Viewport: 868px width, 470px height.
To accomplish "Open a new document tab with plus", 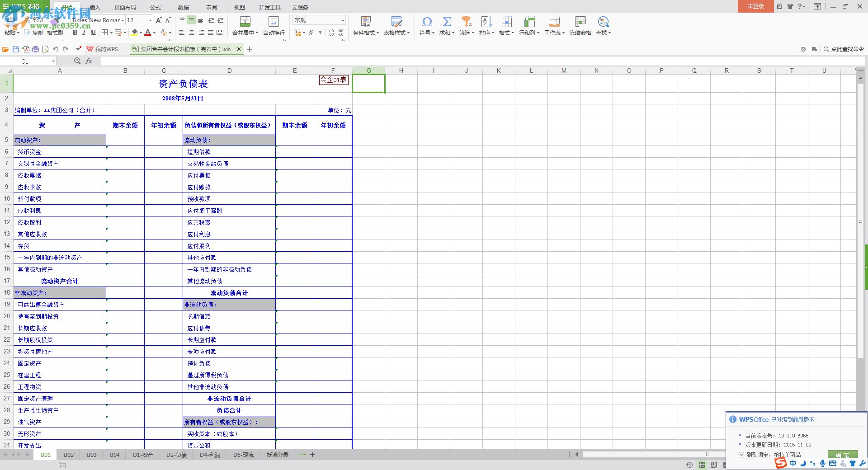I will coord(250,49).
